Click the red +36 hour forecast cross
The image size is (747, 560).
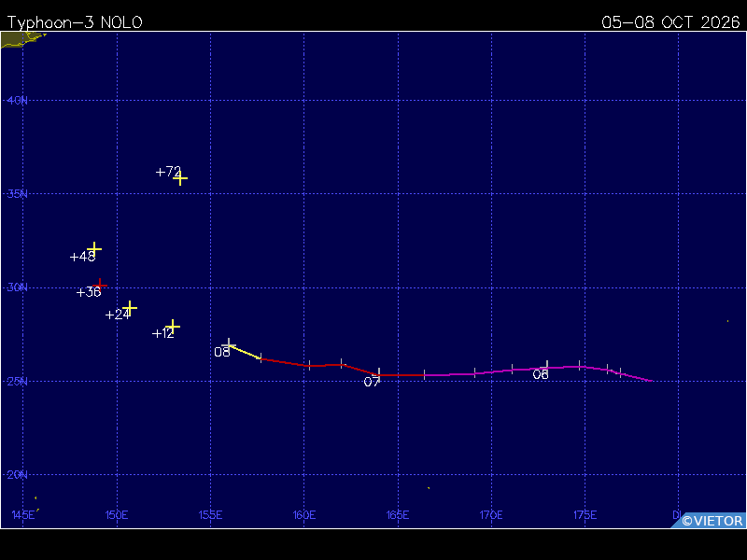pos(100,286)
